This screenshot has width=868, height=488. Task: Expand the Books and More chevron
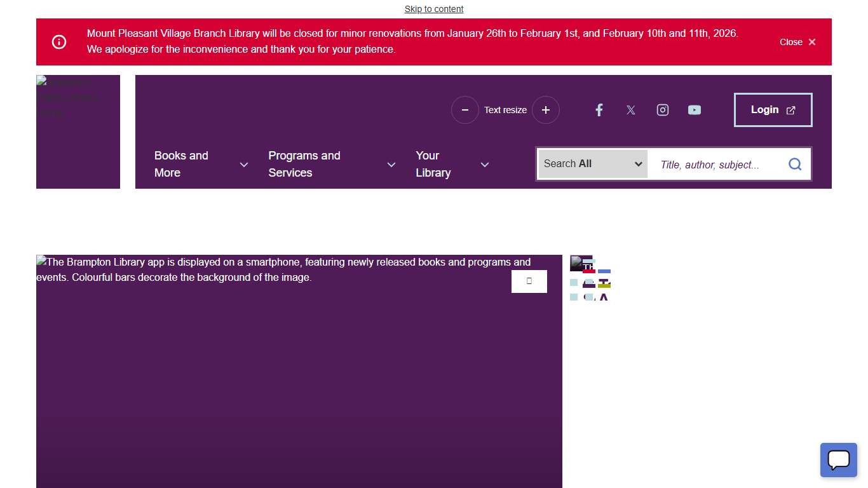click(244, 165)
